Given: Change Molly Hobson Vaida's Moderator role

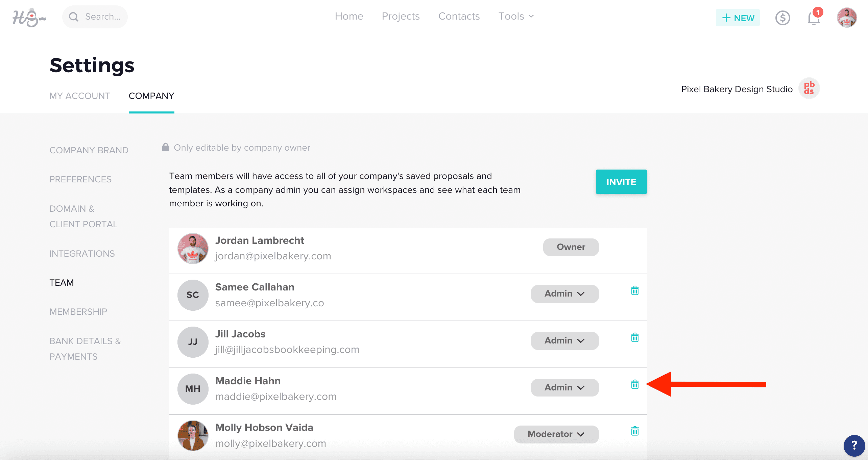Looking at the screenshot, I should coord(556,434).
